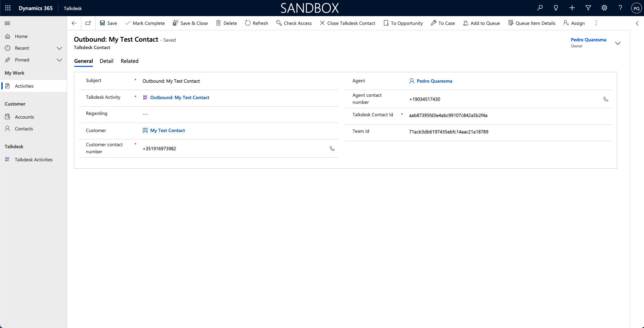The height and width of the screenshot is (328, 644).
Task: Click the Talkdesk Contact Id value
Action: [x=448, y=115]
